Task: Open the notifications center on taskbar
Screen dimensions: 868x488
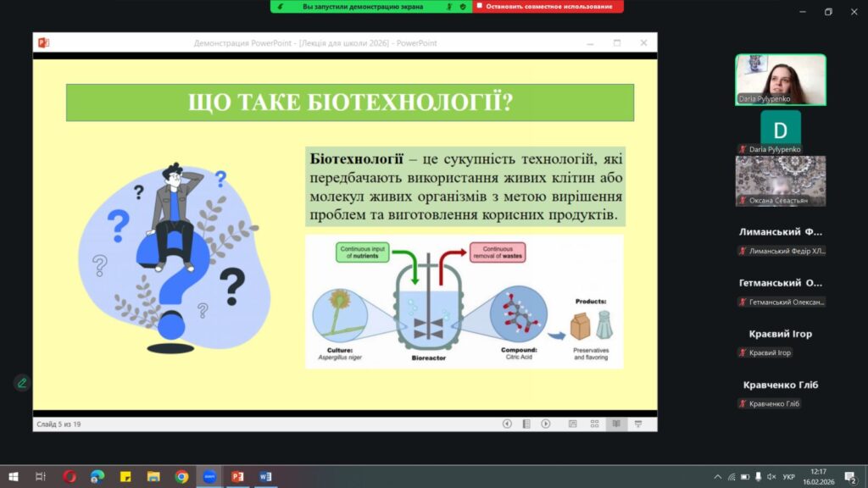Action: (x=851, y=476)
